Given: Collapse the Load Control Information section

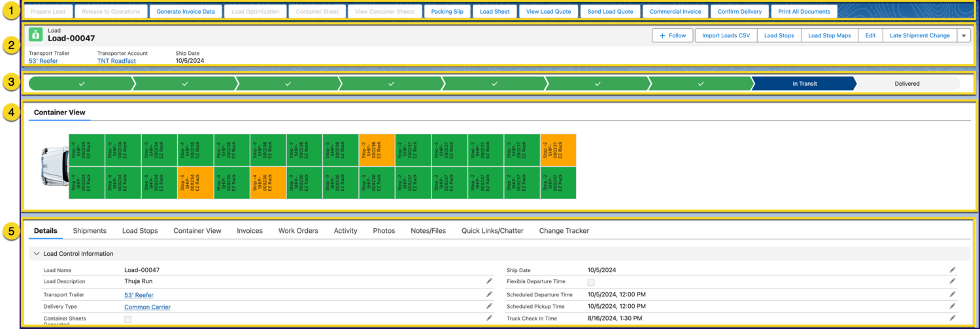Looking at the screenshot, I should pos(37,254).
